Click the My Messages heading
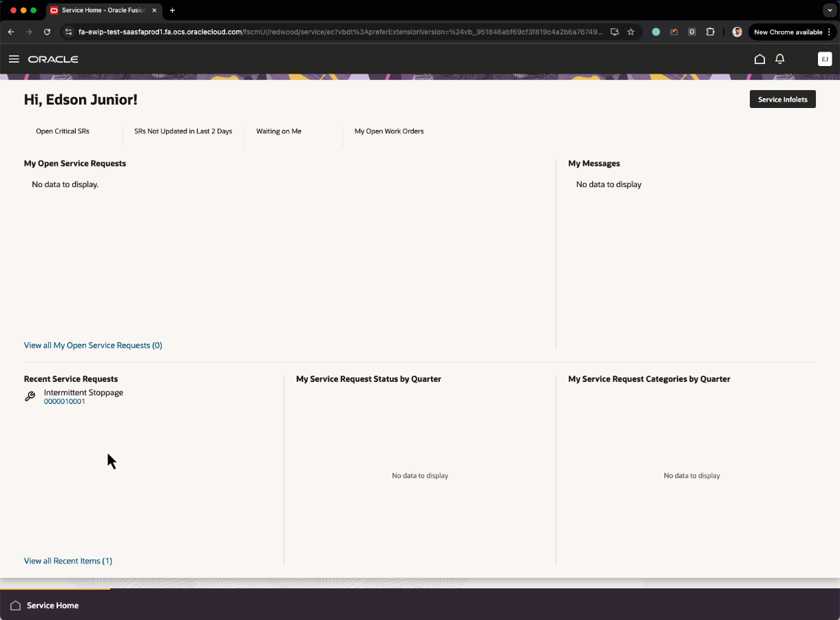The width and height of the screenshot is (840, 620). pos(594,164)
